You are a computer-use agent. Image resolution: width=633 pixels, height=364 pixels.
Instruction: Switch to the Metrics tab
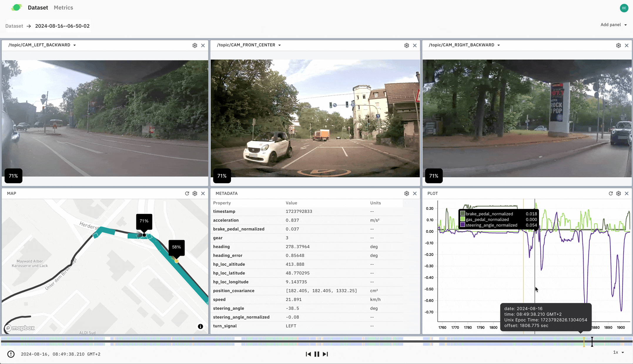63,8
